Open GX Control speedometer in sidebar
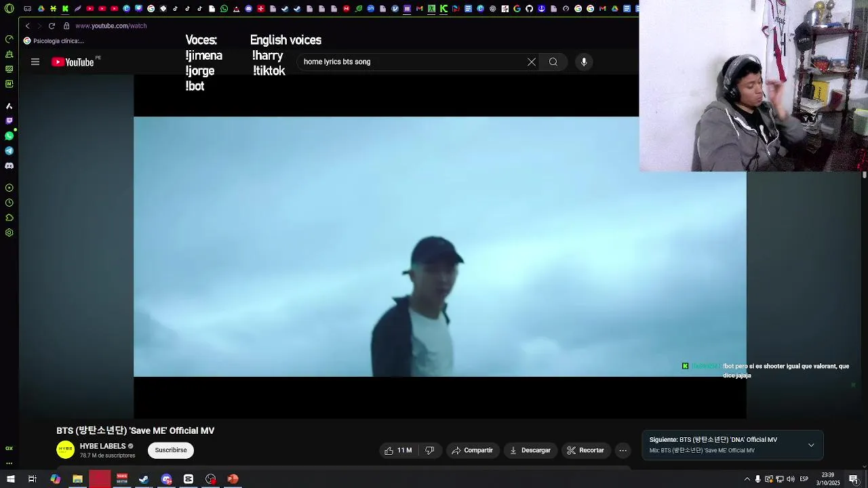The height and width of the screenshot is (488, 868). pos(9,39)
